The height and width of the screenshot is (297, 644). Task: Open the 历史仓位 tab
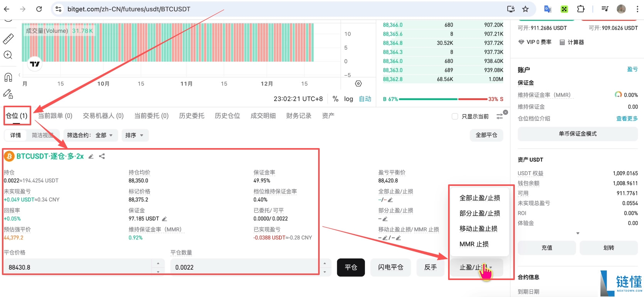click(x=228, y=116)
